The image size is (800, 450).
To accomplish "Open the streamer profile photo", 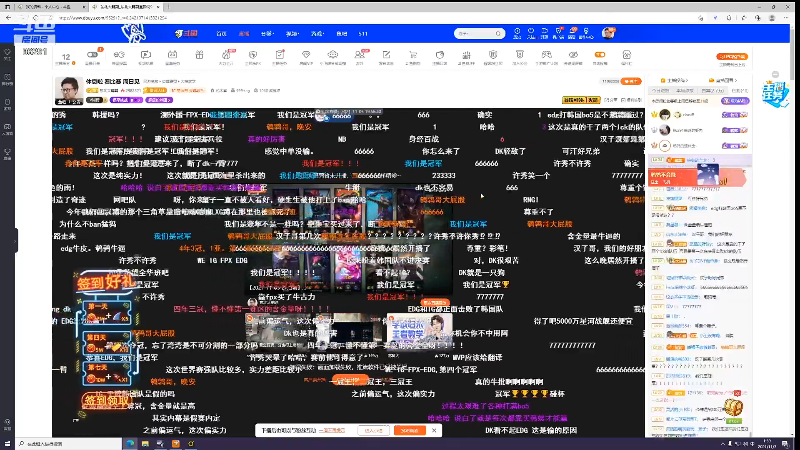I will 68,91.
